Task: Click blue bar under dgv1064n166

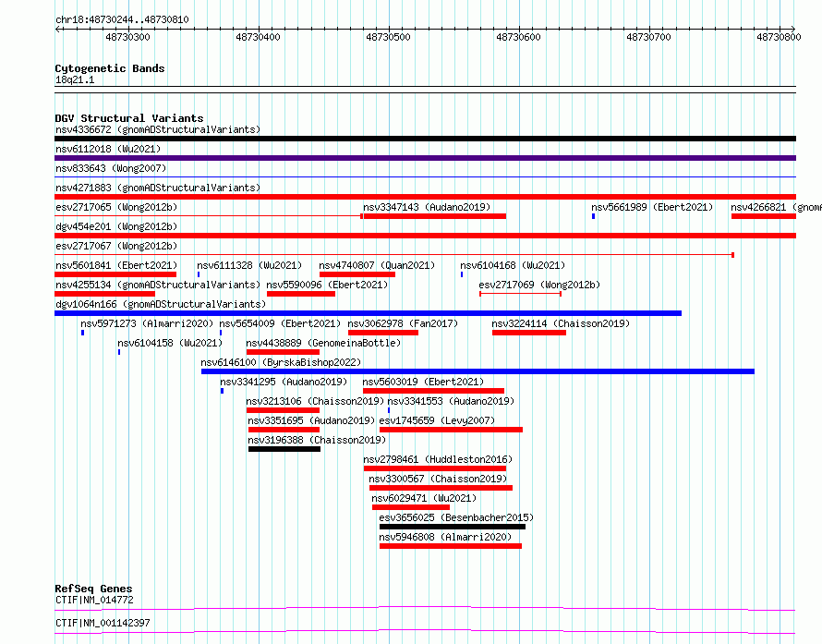Action: (x=368, y=313)
